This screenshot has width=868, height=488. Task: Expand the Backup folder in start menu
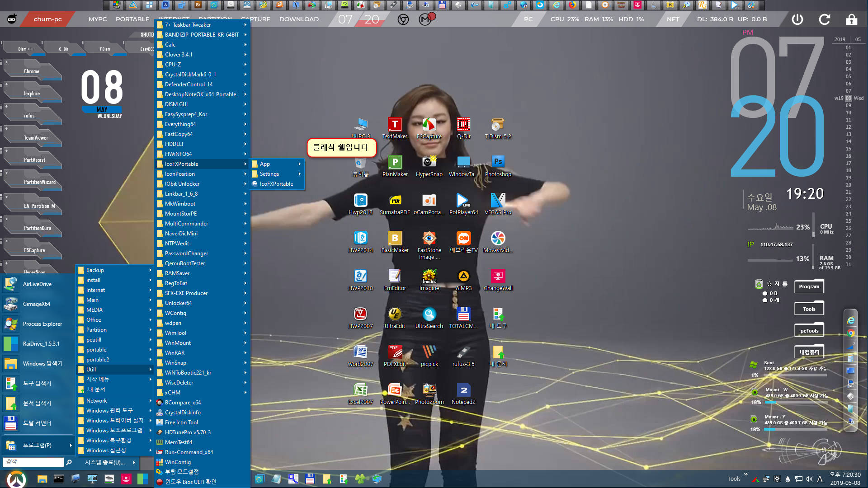click(x=114, y=270)
